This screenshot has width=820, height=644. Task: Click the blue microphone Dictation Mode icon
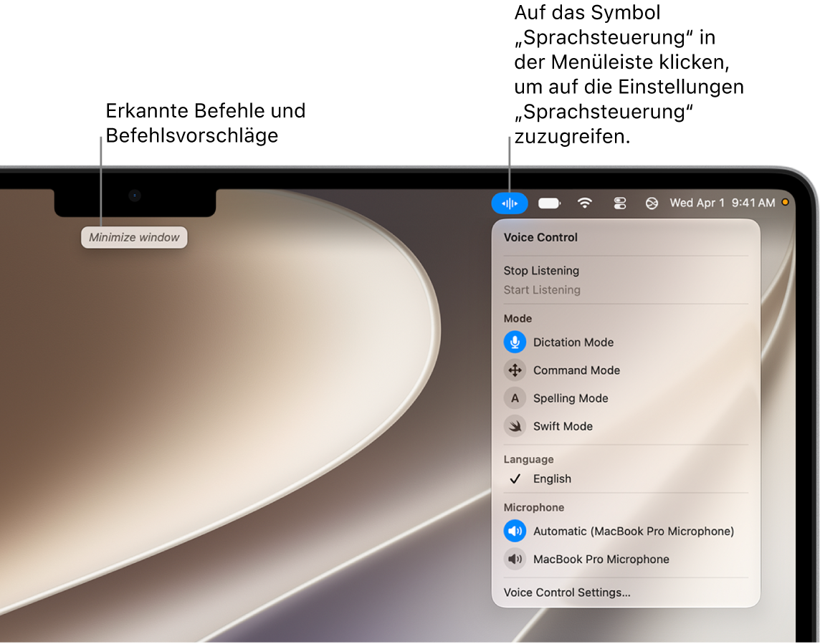515,342
